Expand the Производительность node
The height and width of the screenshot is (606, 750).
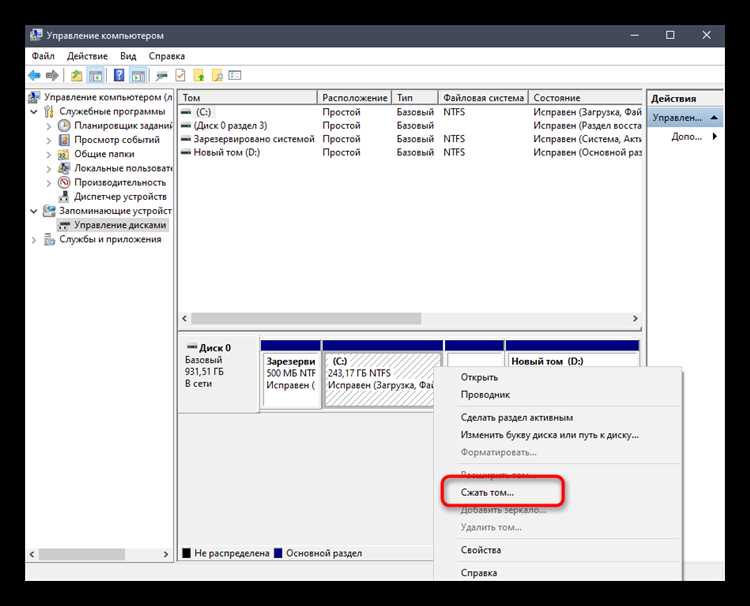(x=49, y=183)
